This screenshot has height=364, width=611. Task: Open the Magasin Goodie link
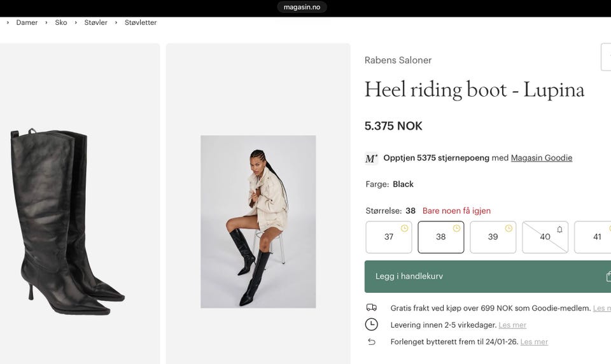pos(541,158)
